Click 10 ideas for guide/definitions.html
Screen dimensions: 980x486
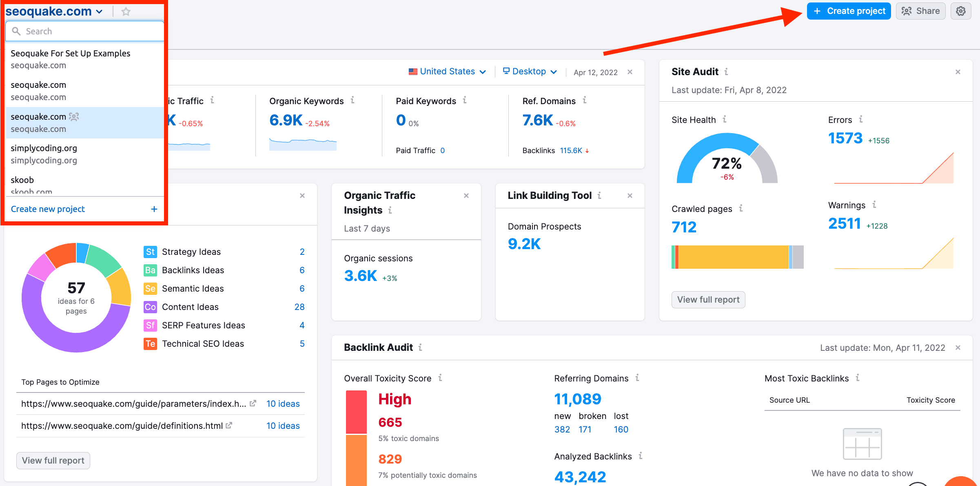pos(283,426)
